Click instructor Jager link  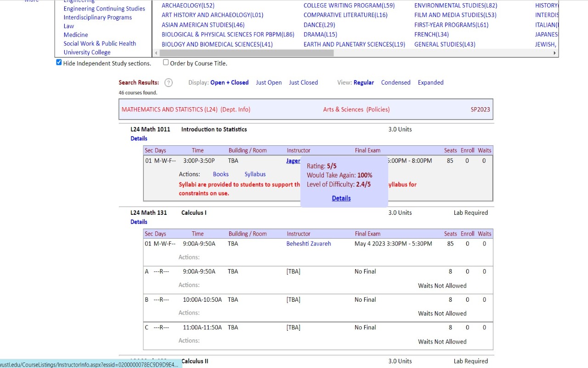coord(293,161)
